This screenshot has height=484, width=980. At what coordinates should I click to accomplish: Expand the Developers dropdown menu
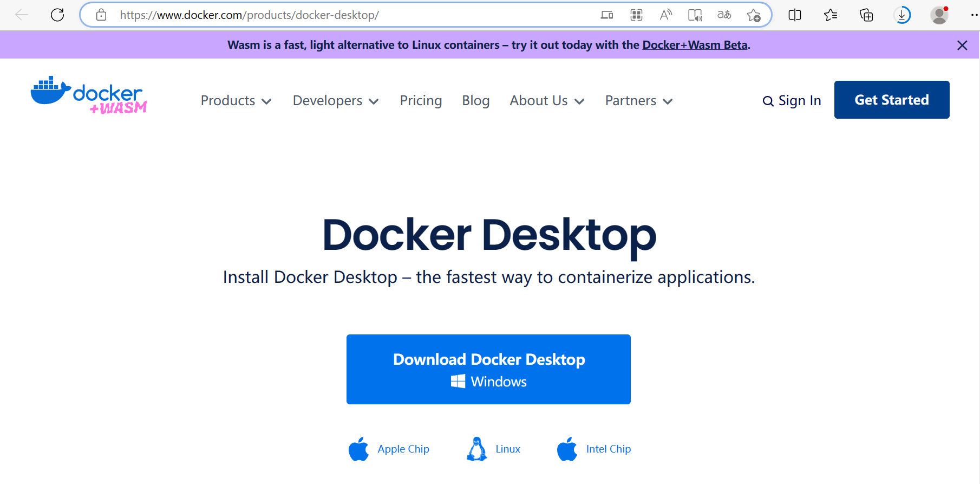point(336,101)
